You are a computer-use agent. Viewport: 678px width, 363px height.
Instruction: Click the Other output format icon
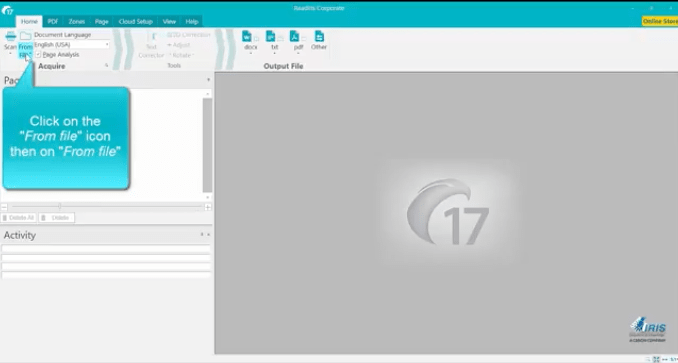(319, 36)
